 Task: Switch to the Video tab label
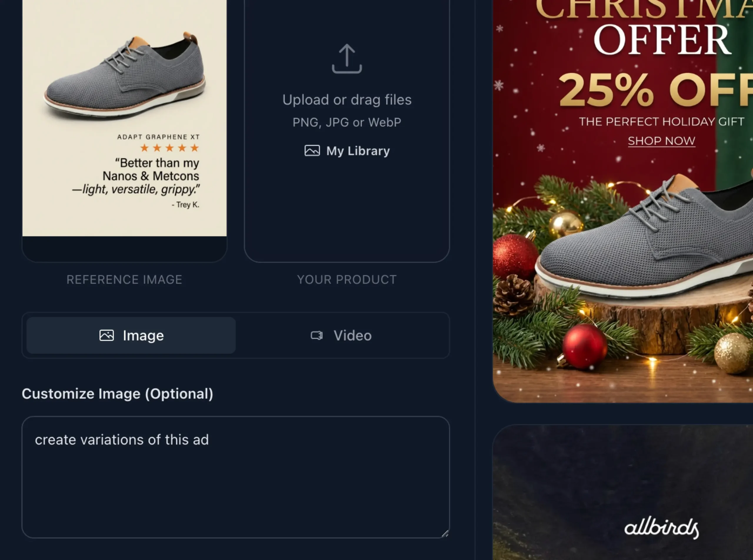coord(352,336)
